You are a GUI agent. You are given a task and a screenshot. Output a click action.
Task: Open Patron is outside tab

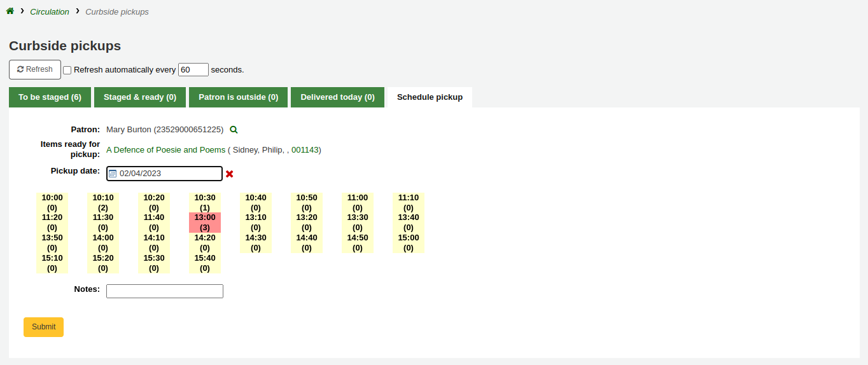click(x=238, y=97)
